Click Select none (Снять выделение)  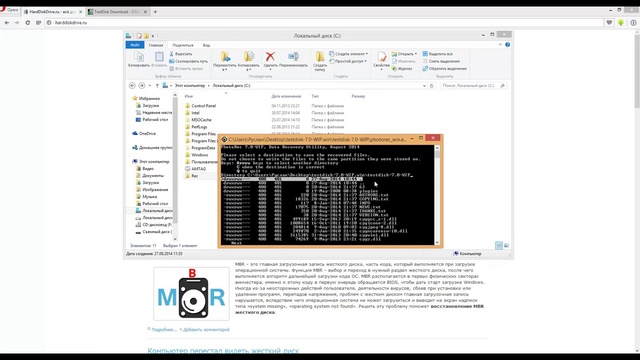click(x=441, y=61)
